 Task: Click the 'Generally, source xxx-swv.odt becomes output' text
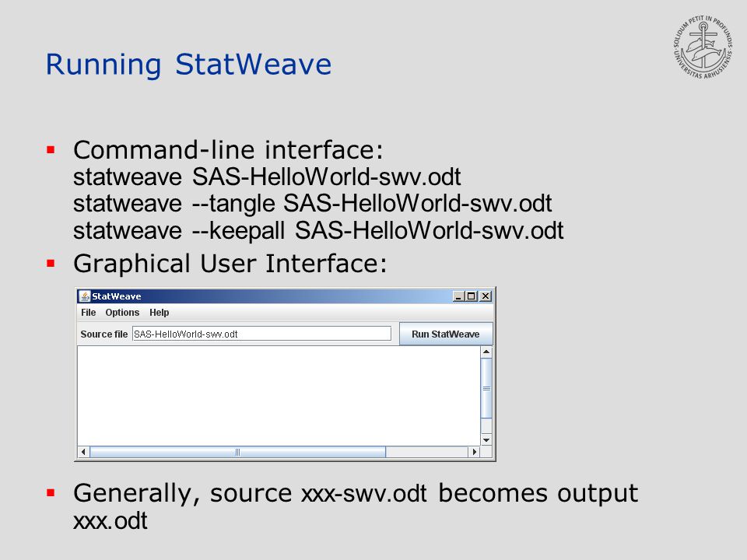[356, 493]
